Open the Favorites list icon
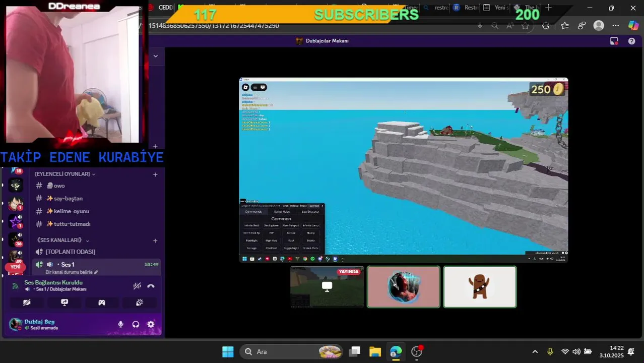This screenshot has width=644, height=363. pyautogui.click(x=564, y=25)
